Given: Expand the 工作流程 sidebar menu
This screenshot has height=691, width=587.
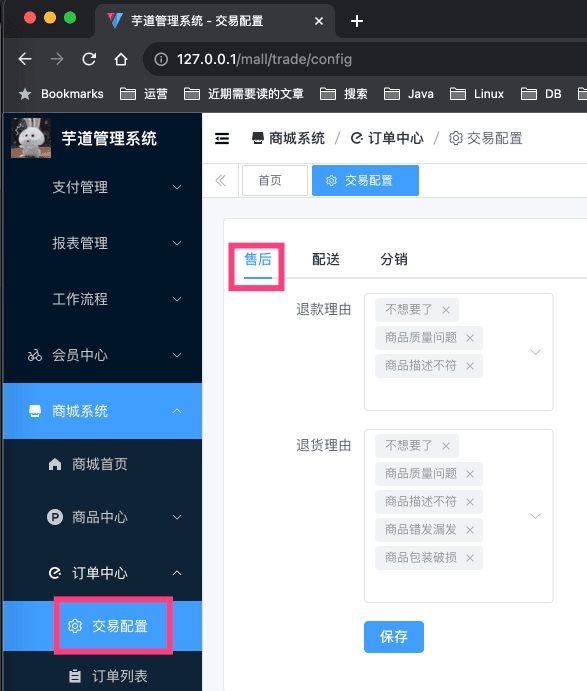Looking at the screenshot, I should point(103,299).
